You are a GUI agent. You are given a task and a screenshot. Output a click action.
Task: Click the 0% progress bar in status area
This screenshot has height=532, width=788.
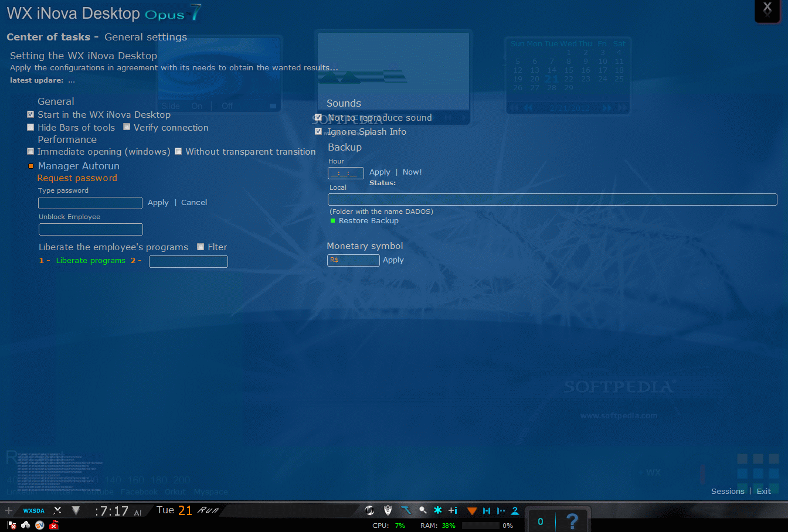[x=481, y=526]
